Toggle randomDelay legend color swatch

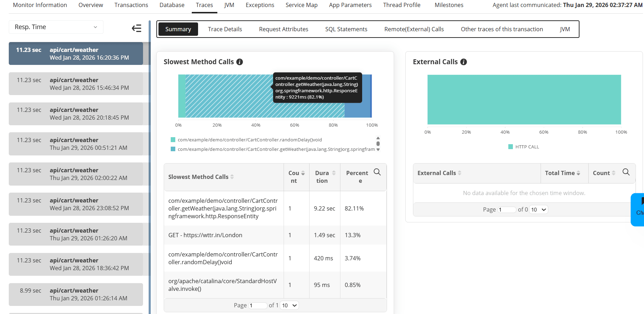173,140
